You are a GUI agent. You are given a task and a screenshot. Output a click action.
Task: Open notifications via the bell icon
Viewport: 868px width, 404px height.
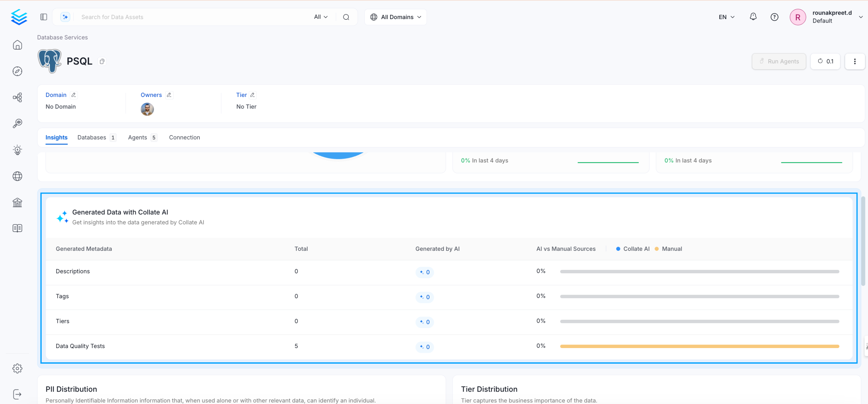click(x=753, y=17)
